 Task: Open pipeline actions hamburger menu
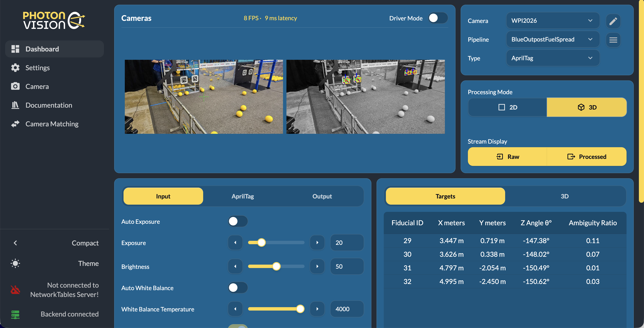[613, 40]
